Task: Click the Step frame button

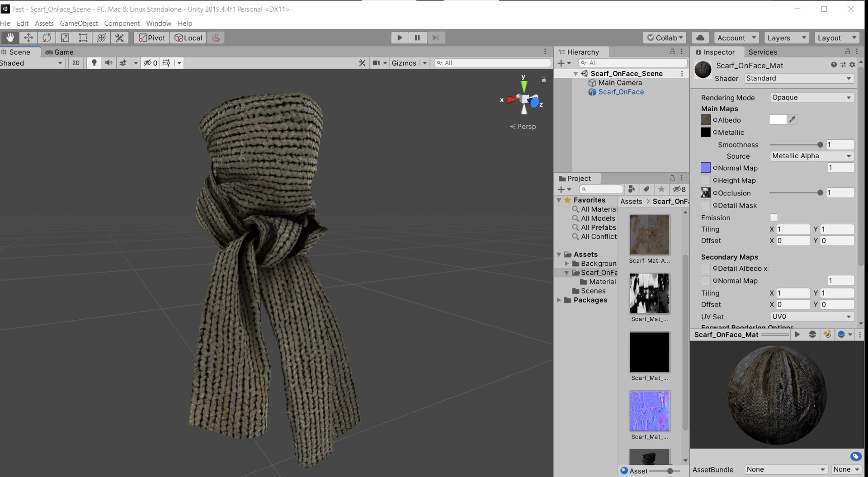Action: click(x=435, y=38)
